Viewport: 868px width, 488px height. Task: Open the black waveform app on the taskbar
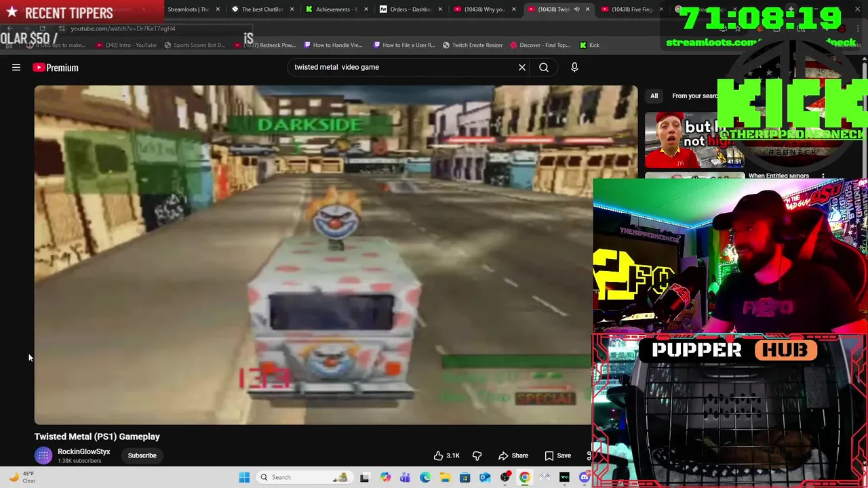(564, 477)
